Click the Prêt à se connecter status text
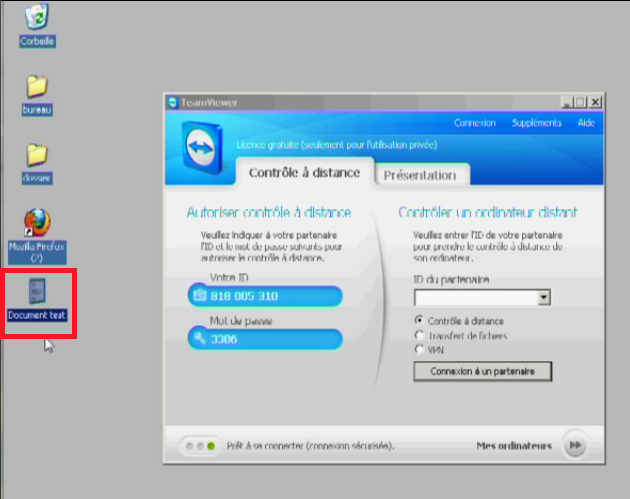The height and width of the screenshot is (499, 630). point(311,446)
